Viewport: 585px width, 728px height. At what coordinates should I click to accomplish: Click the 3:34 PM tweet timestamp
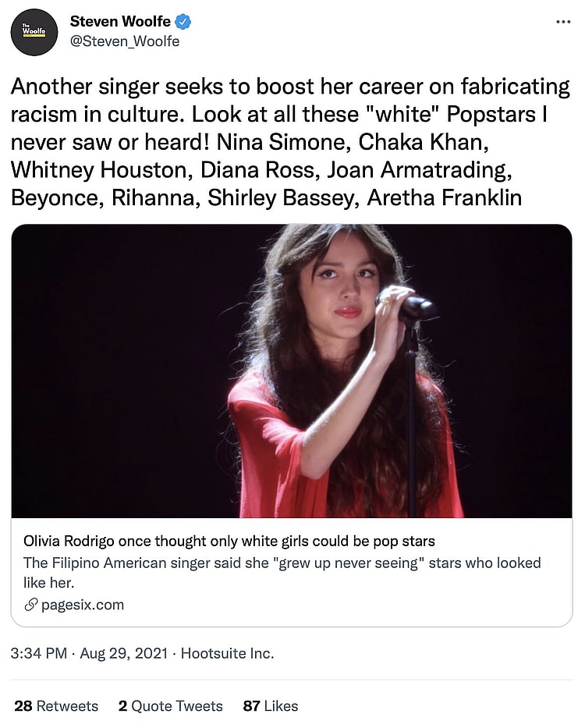39,653
